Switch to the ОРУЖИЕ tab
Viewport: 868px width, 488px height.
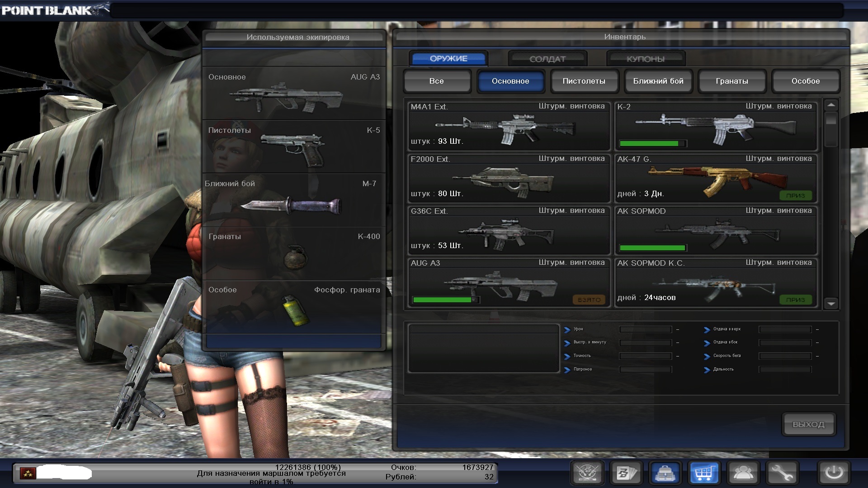point(448,58)
